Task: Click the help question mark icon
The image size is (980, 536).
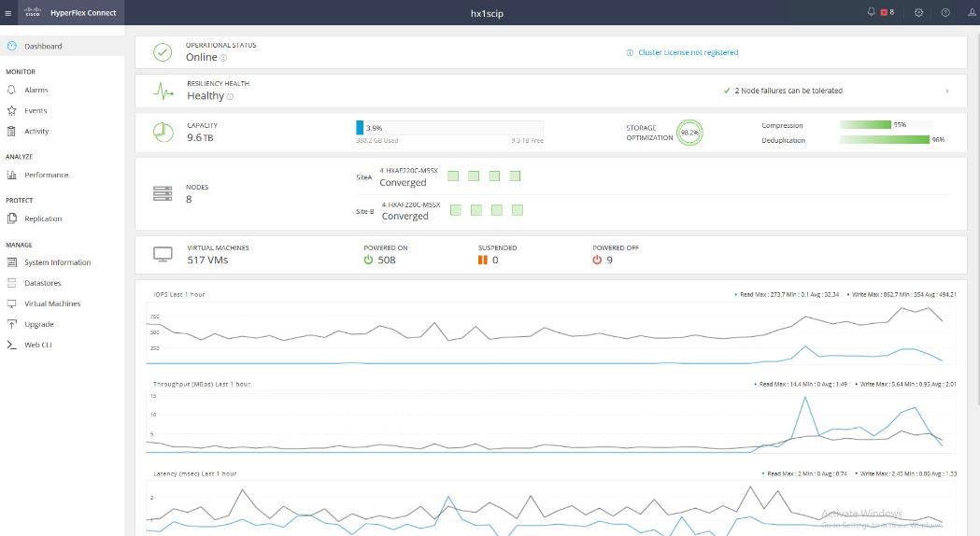Action: tap(945, 12)
